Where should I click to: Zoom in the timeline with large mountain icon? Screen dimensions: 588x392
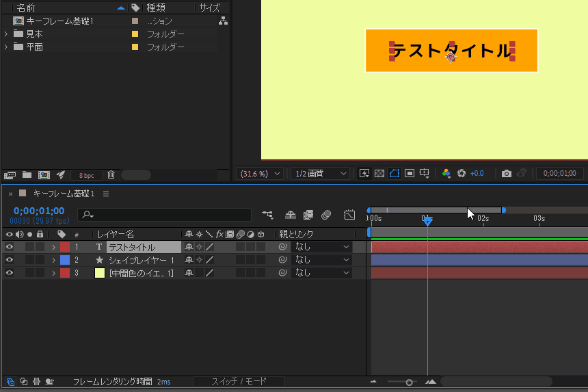click(x=431, y=382)
